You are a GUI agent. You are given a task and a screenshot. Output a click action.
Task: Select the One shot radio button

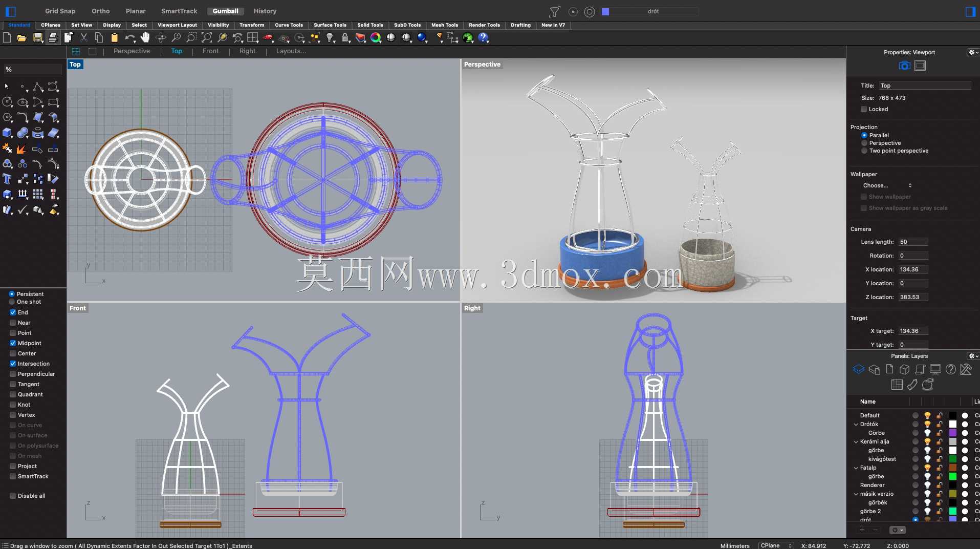11,302
